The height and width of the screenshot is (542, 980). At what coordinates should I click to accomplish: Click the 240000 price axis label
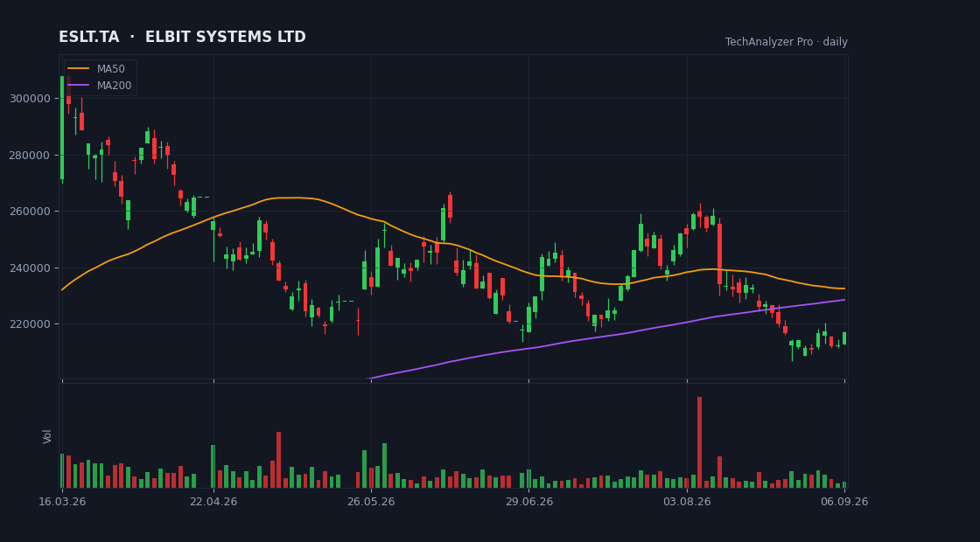(x=30, y=268)
